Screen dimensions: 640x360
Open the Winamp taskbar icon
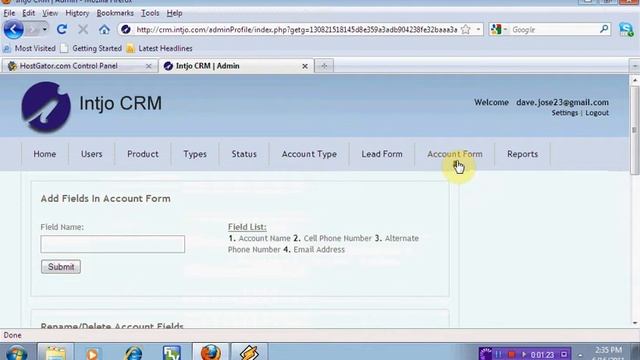pos(249,353)
